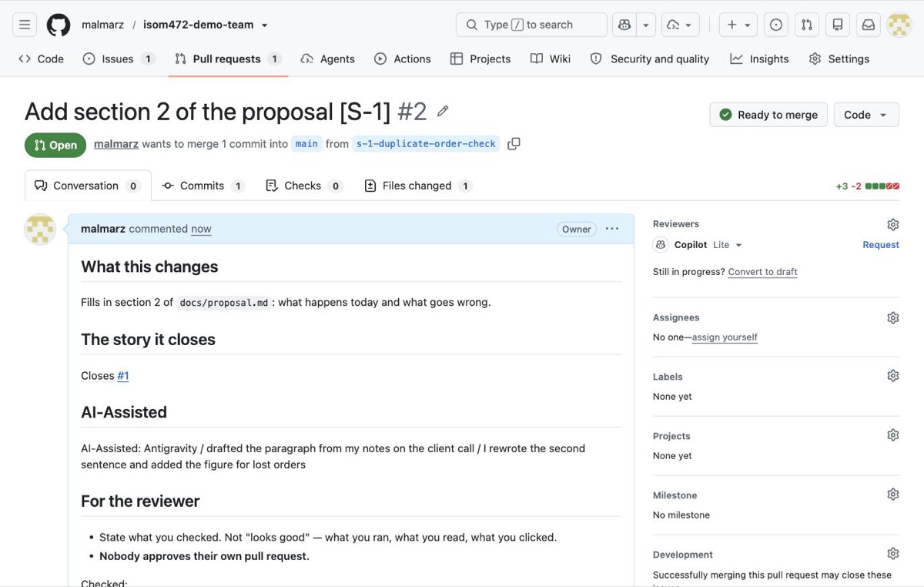Open the Files changed tab
The image size is (924, 587).
[x=418, y=186]
